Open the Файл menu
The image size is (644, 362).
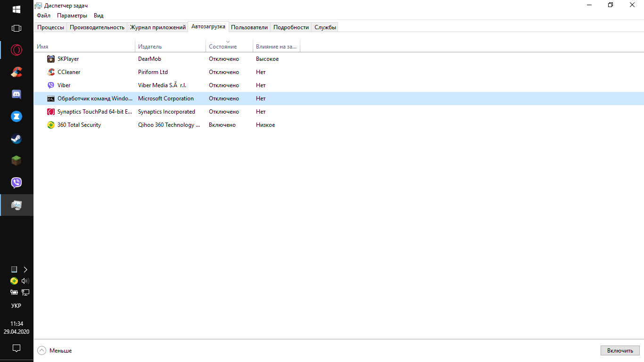[x=44, y=16]
